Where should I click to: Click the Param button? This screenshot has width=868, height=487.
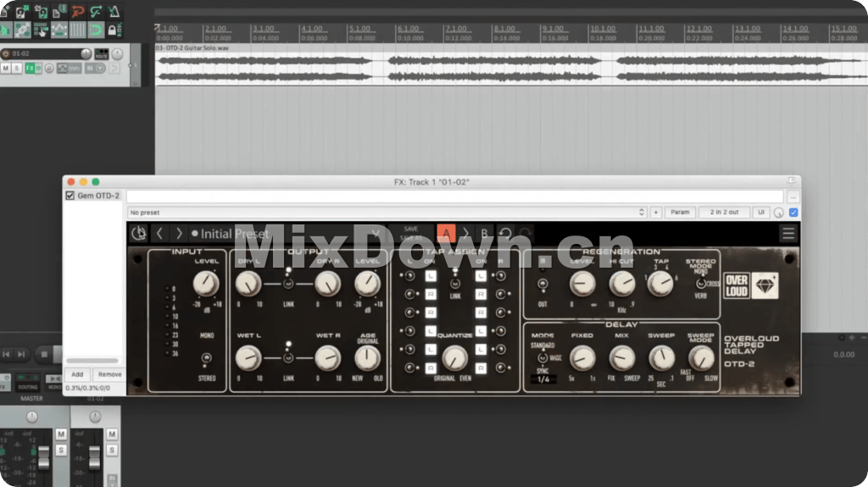click(679, 213)
